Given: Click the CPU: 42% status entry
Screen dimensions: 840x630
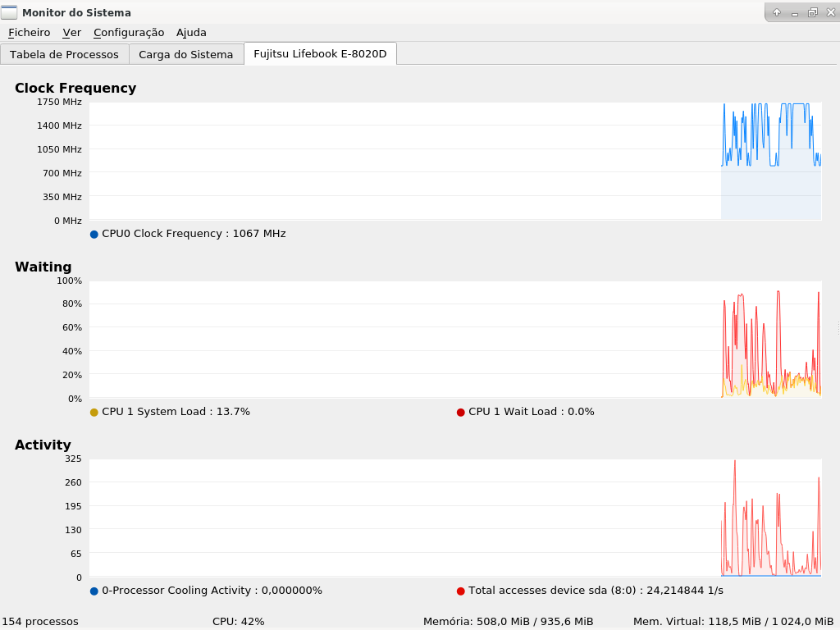Looking at the screenshot, I should 239,622.
